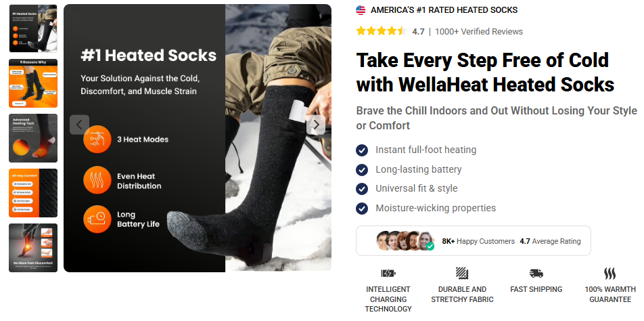Click the Even Heat Distribution icon
The height and width of the screenshot is (321, 644).
tap(97, 180)
